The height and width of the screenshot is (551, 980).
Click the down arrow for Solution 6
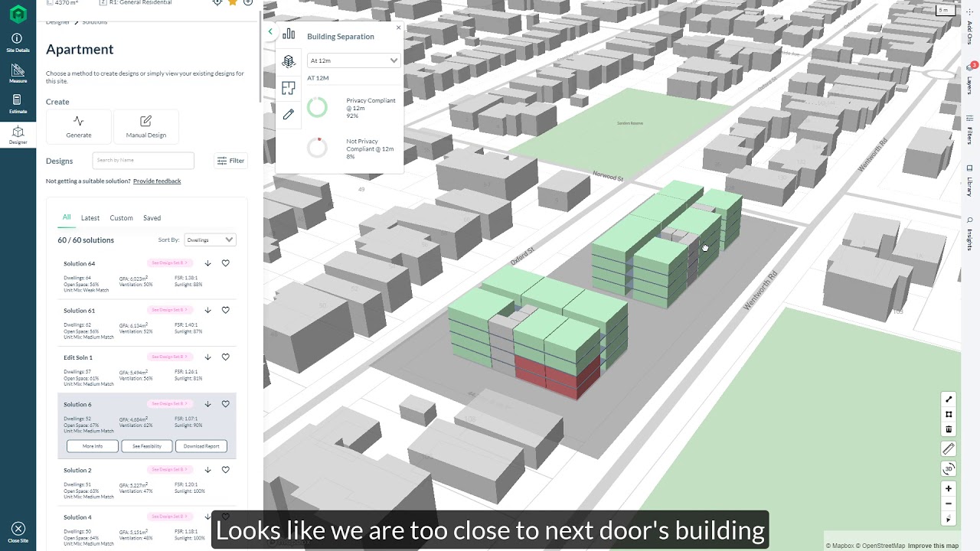[x=207, y=403]
